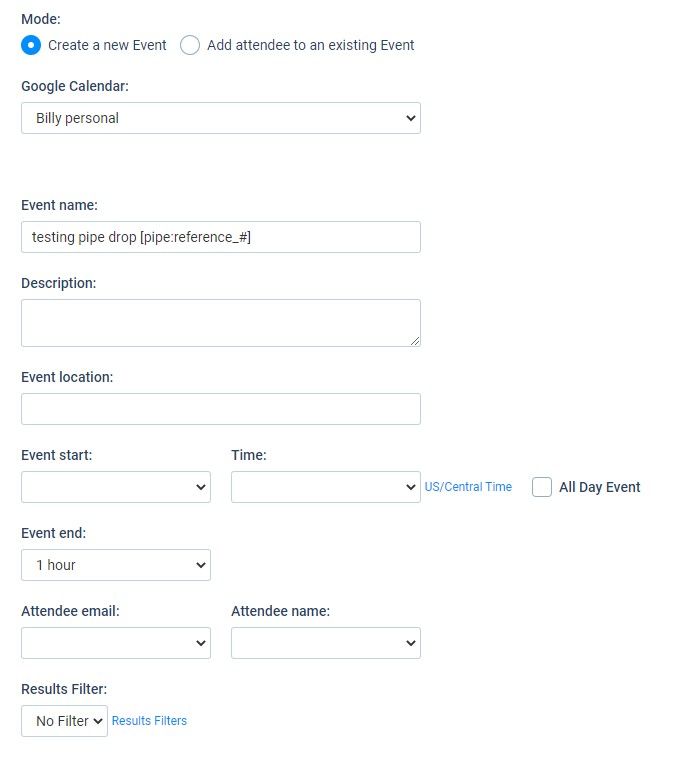Click the Event name label text
Image resolution: width=674 pixels, height=762 pixels.
point(59,205)
